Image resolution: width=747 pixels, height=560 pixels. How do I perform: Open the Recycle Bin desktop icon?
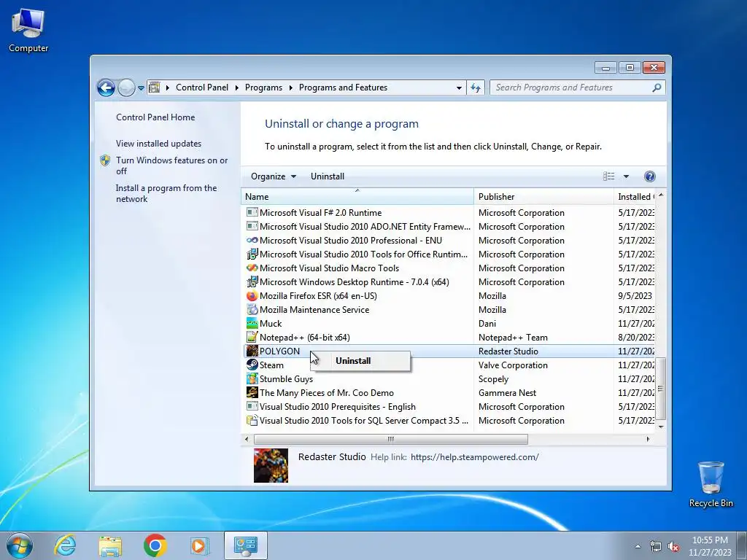[x=711, y=484]
